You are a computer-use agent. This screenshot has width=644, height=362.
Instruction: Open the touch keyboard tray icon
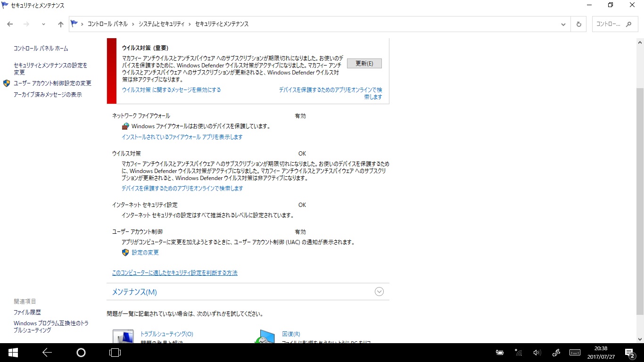575,352
